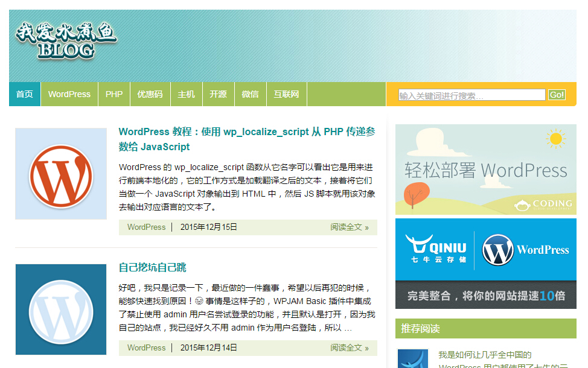Viewport: 588px width, 368px height.
Task: Click the WordPress logo beside 自己挖坑自己跳
Action: tap(60, 309)
